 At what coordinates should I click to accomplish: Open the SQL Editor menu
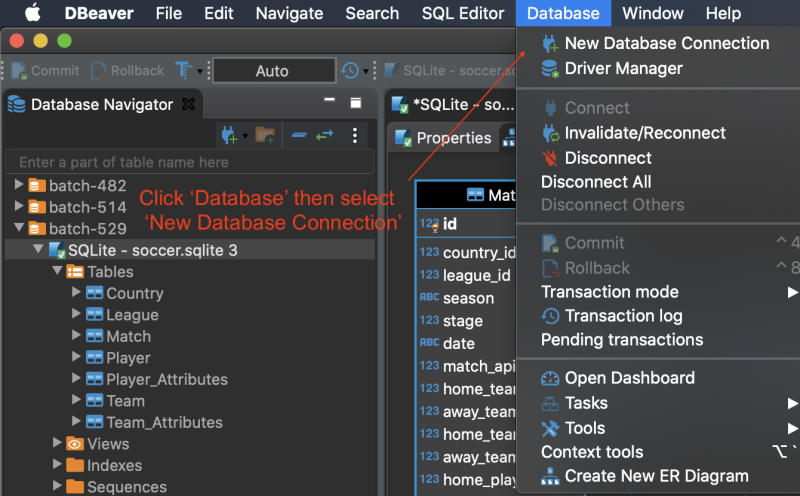(463, 13)
